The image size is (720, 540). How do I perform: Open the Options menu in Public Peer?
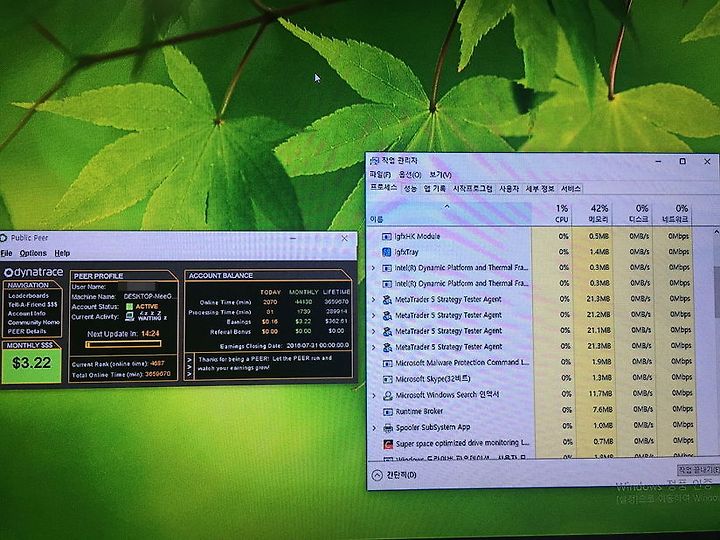33,253
